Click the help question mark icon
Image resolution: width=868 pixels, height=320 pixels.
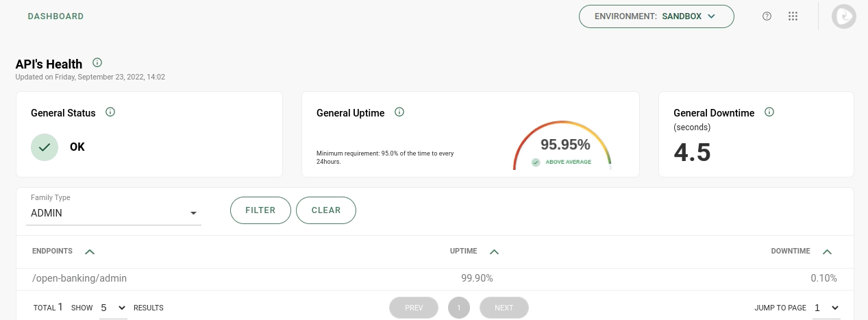point(767,16)
